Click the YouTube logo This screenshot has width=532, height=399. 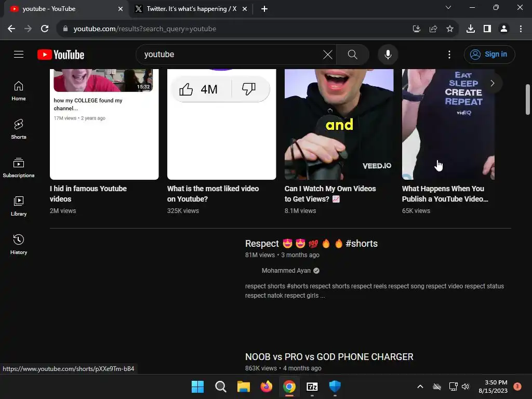61,55
